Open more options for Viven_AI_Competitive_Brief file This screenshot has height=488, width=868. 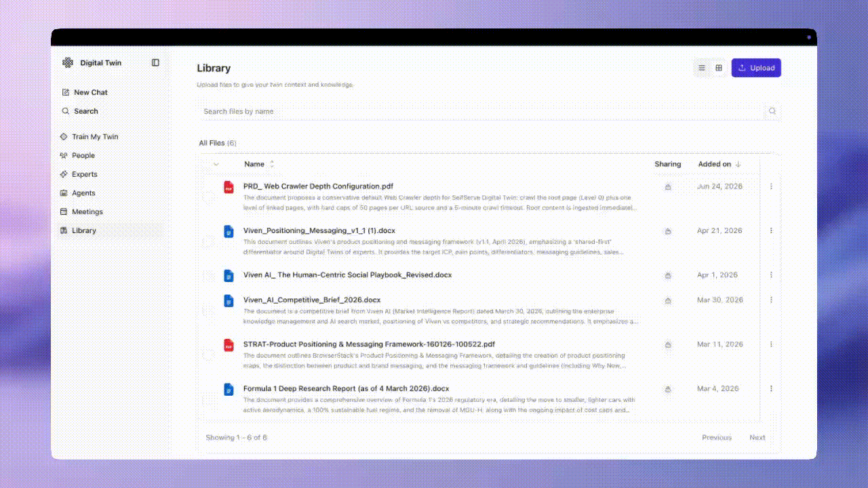tap(771, 300)
